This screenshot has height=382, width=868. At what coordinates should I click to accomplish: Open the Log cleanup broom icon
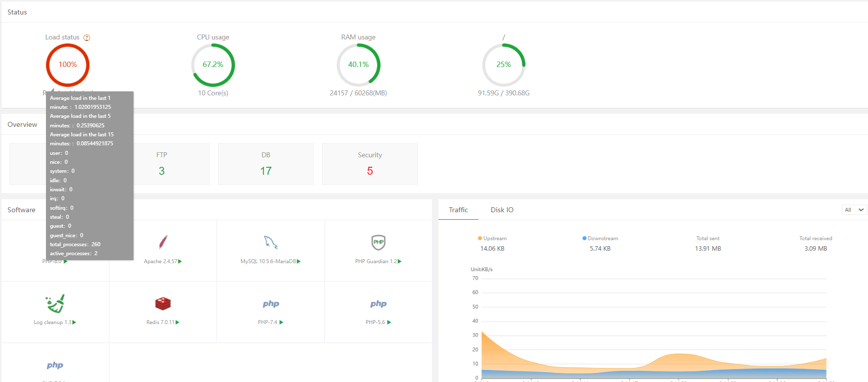(x=55, y=304)
